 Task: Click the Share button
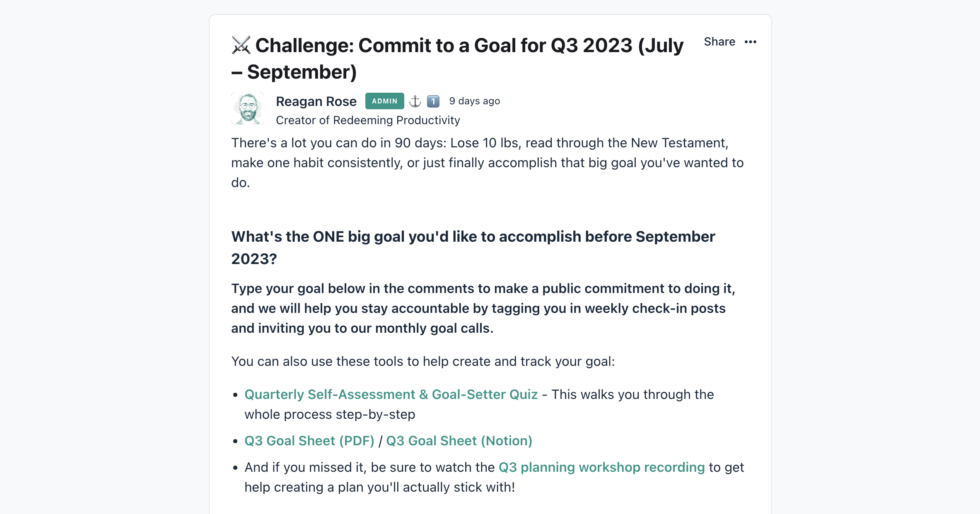point(719,42)
